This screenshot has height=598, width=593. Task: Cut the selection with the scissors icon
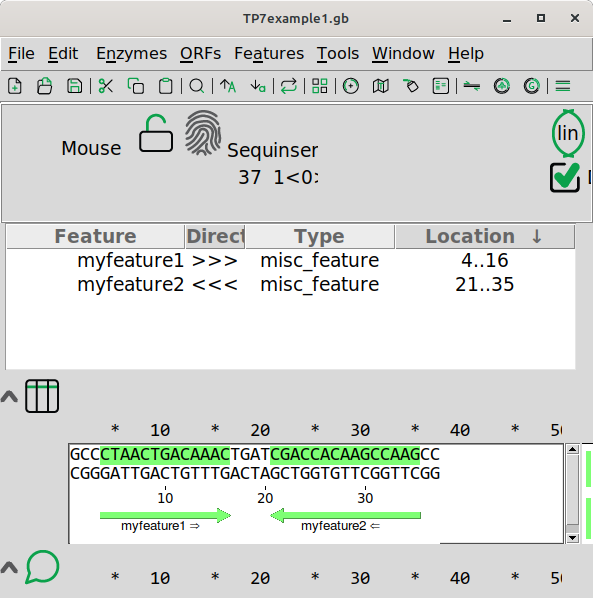(105, 86)
